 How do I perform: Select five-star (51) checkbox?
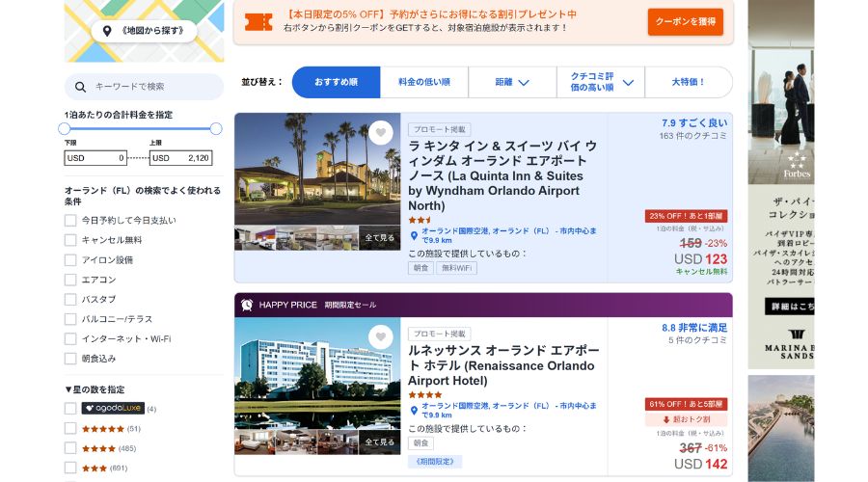coord(70,428)
